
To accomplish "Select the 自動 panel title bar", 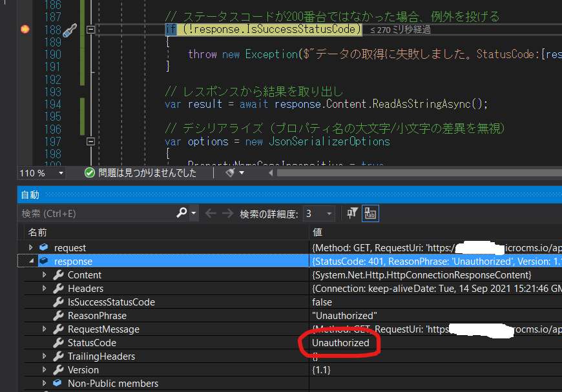I will (289, 195).
